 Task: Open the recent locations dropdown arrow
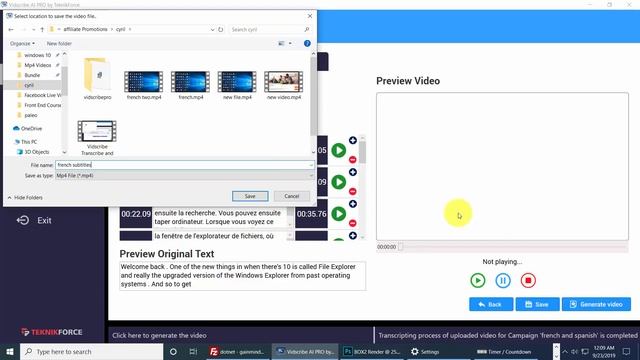pyautogui.click(x=33, y=29)
